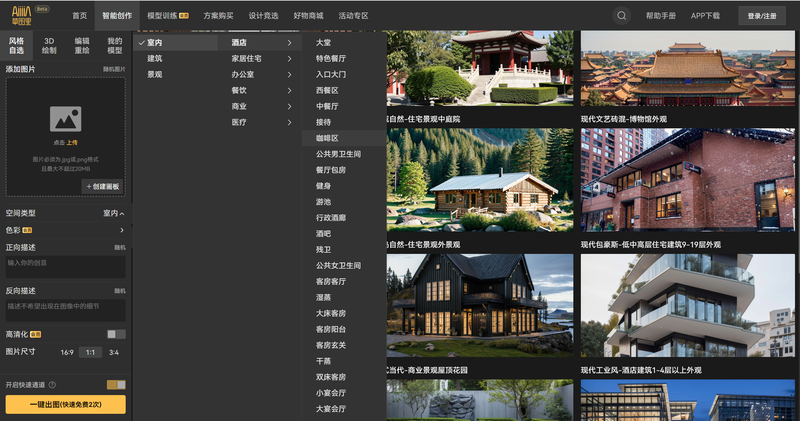
Task: Select the 16:9 image ratio
Action: pyautogui.click(x=67, y=352)
